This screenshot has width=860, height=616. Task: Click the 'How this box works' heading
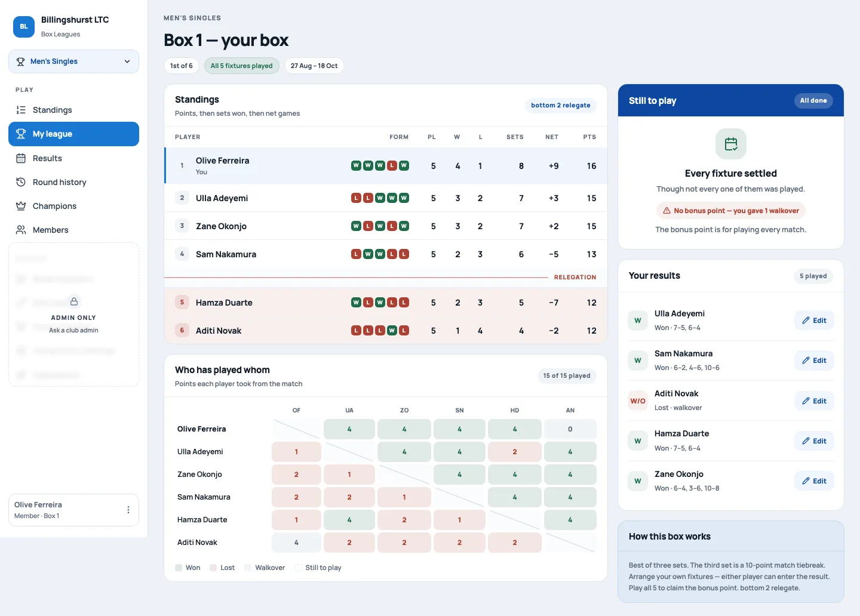669,537
